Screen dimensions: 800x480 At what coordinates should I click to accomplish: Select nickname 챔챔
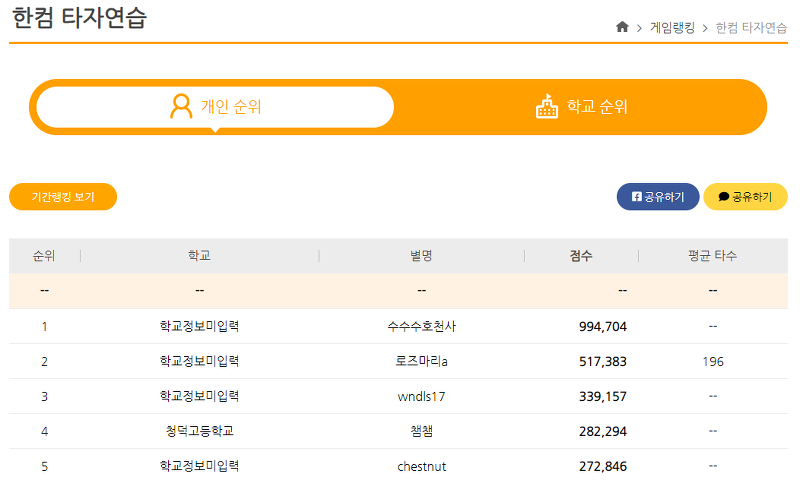(x=421, y=431)
